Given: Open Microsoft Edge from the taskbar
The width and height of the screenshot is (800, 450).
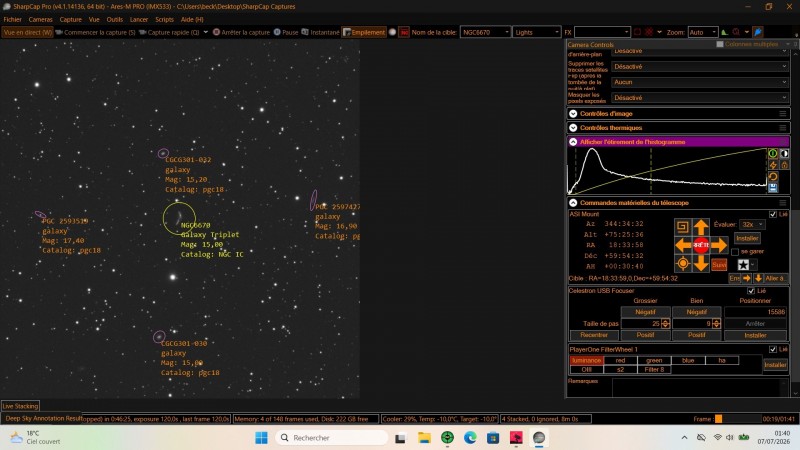Looking at the screenshot, I should pyautogui.click(x=470, y=437).
